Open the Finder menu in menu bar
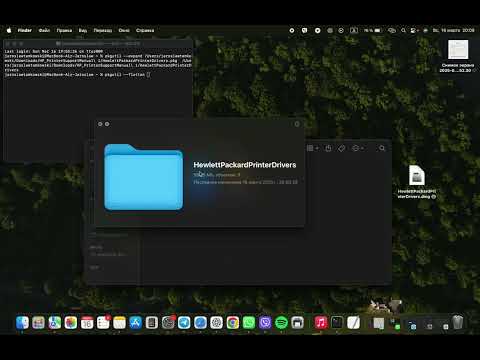Viewport: 480px width, 360px height. (x=25, y=30)
